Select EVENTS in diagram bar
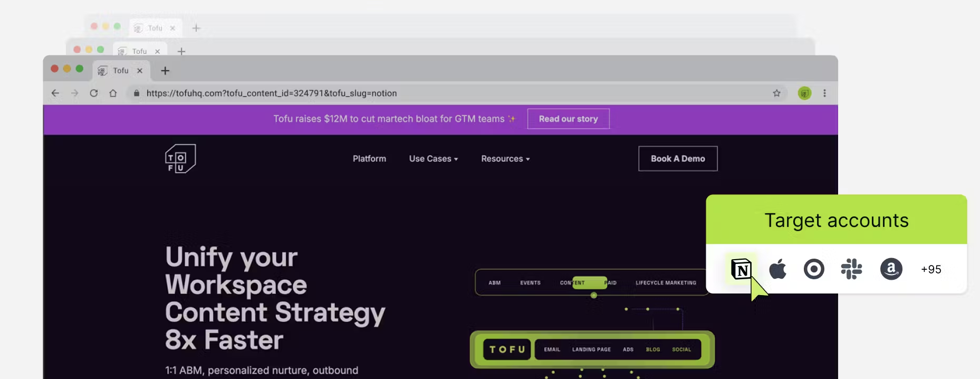 530,283
